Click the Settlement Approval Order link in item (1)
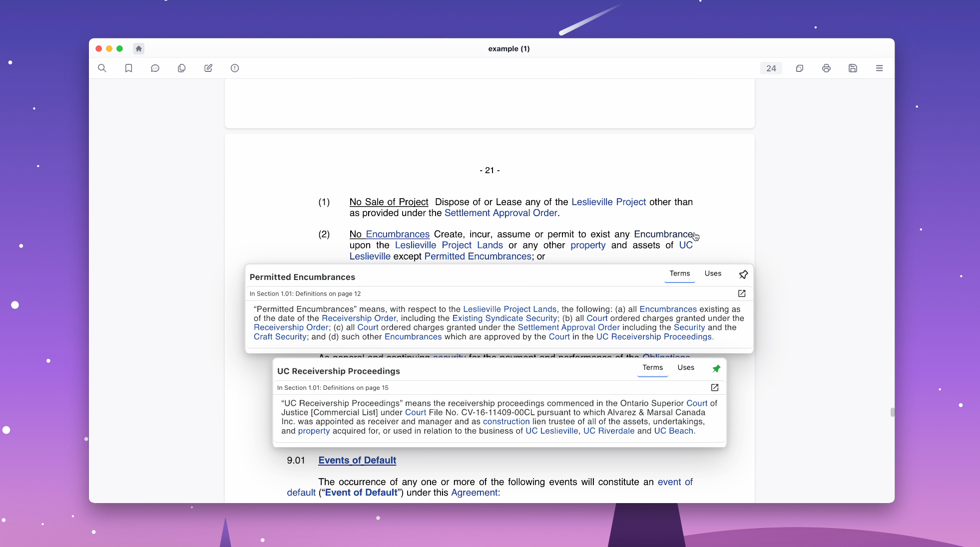 pos(500,213)
